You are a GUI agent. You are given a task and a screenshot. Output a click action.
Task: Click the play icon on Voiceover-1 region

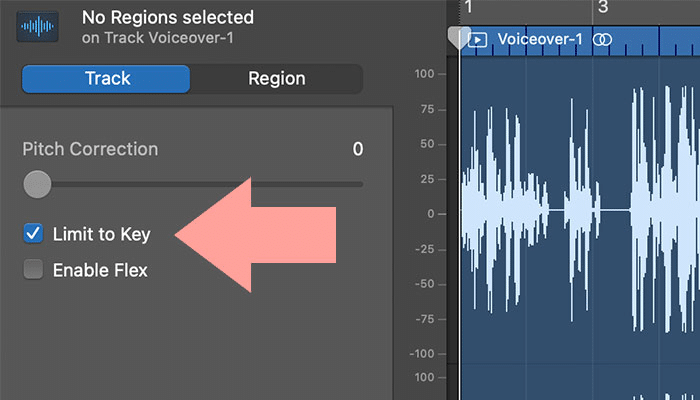(x=477, y=40)
